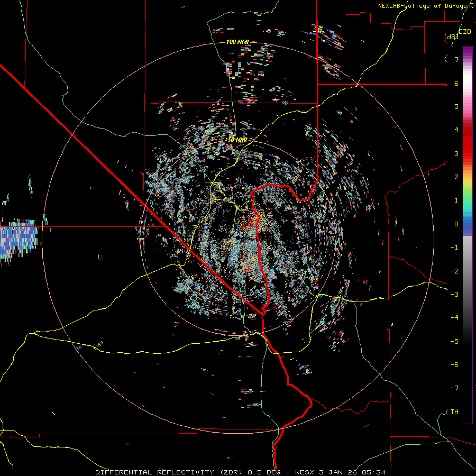Image resolution: width=476 pixels, height=476 pixels.
Task: Click the -6 value on color scale
Action: tap(454, 365)
